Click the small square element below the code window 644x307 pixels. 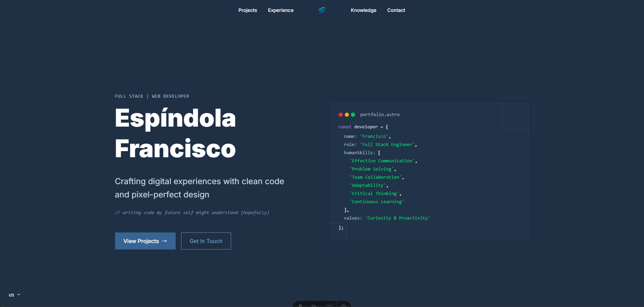336,234
